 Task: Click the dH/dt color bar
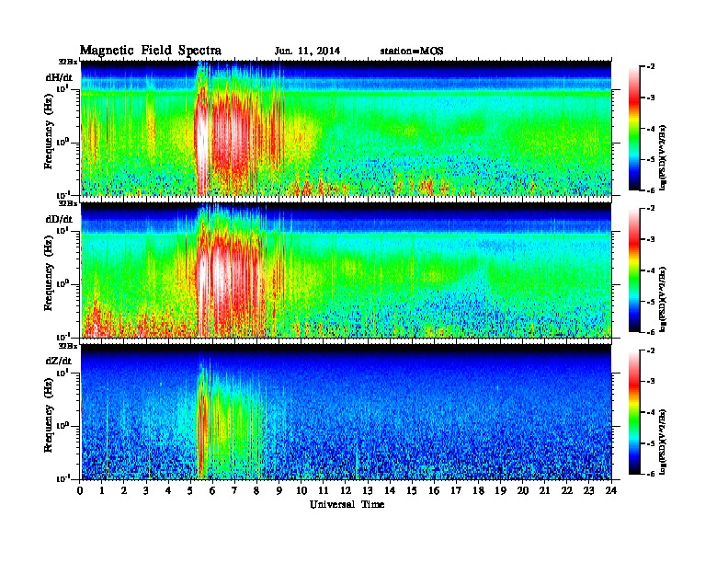click(634, 128)
